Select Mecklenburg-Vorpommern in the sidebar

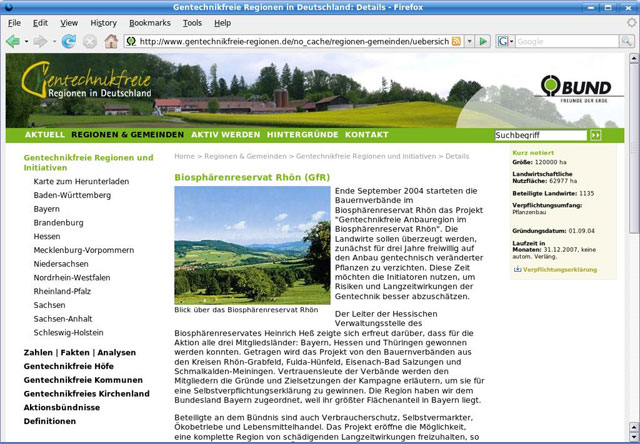coord(84,250)
